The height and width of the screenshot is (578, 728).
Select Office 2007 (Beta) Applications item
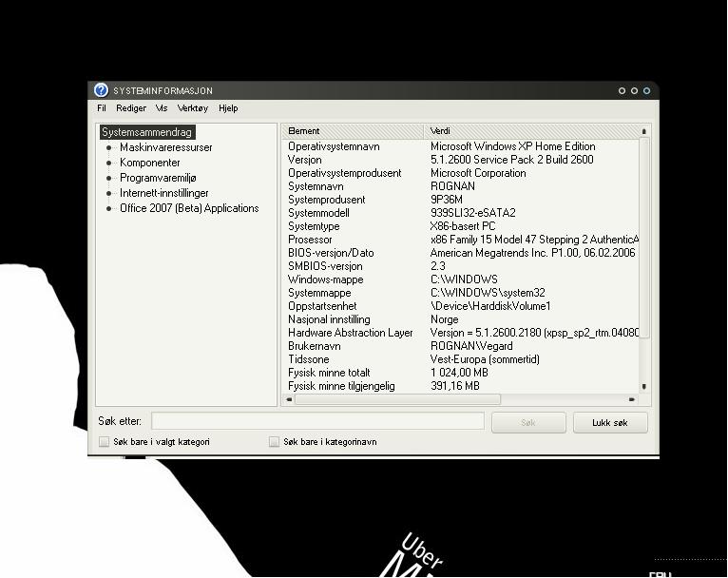(x=189, y=208)
